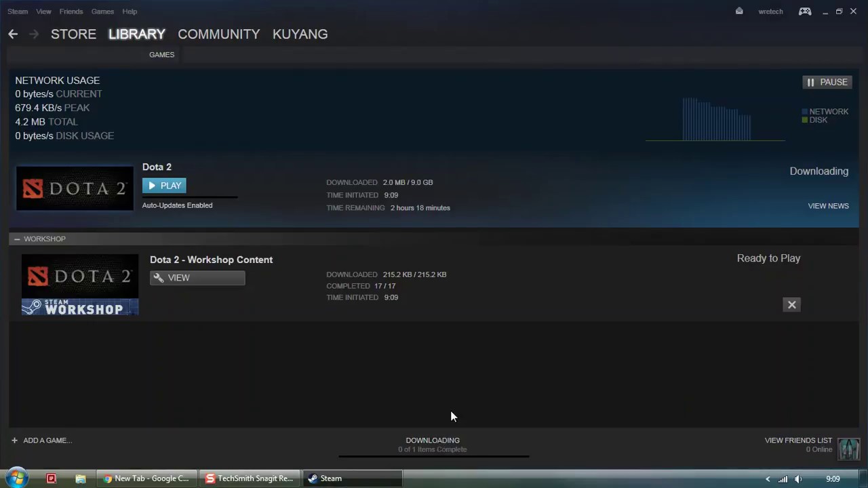Go to the STORE tab
This screenshot has height=488, width=868.
[73, 34]
